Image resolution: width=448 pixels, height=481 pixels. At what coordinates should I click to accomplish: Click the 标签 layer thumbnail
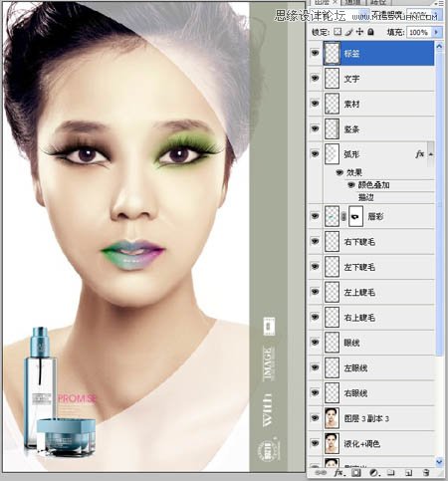(x=332, y=53)
